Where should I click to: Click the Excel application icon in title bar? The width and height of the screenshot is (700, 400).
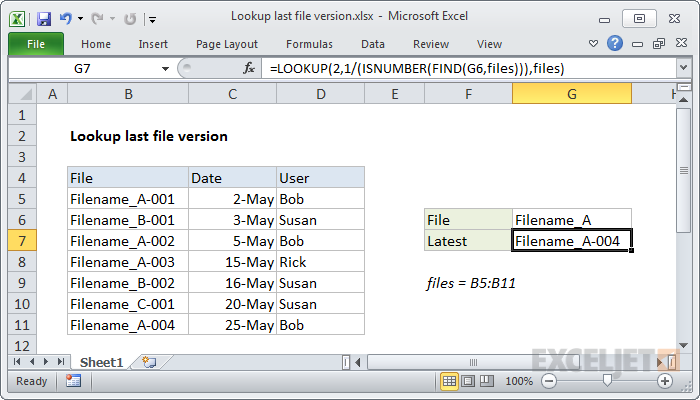(17, 19)
